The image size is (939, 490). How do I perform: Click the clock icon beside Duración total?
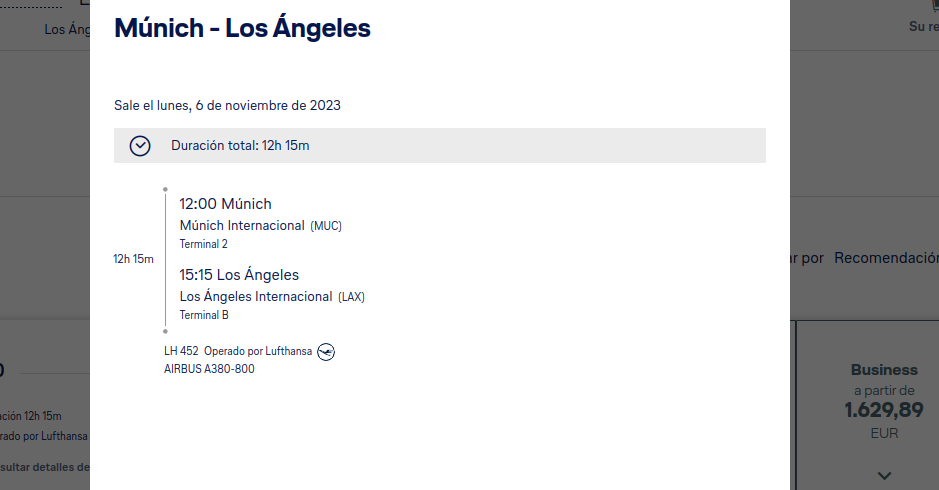click(140, 146)
